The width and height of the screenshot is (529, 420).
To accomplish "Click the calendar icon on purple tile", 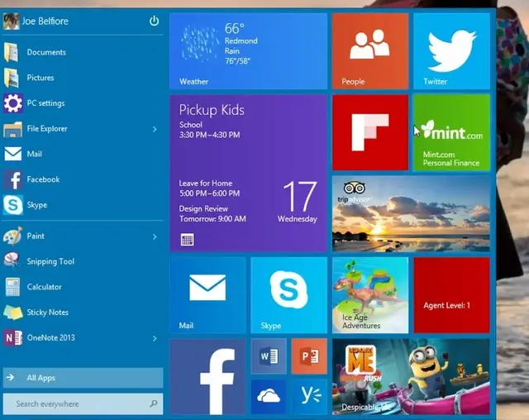I will coord(188,240).
